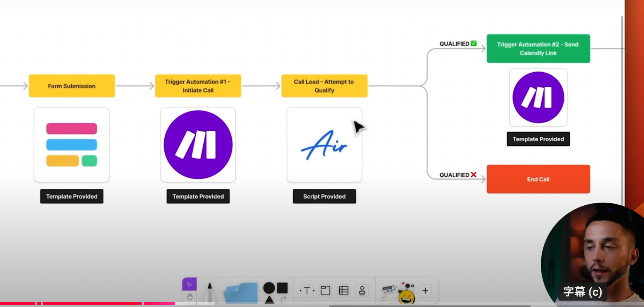Select the Form Submission yellow node

[72, 86]
